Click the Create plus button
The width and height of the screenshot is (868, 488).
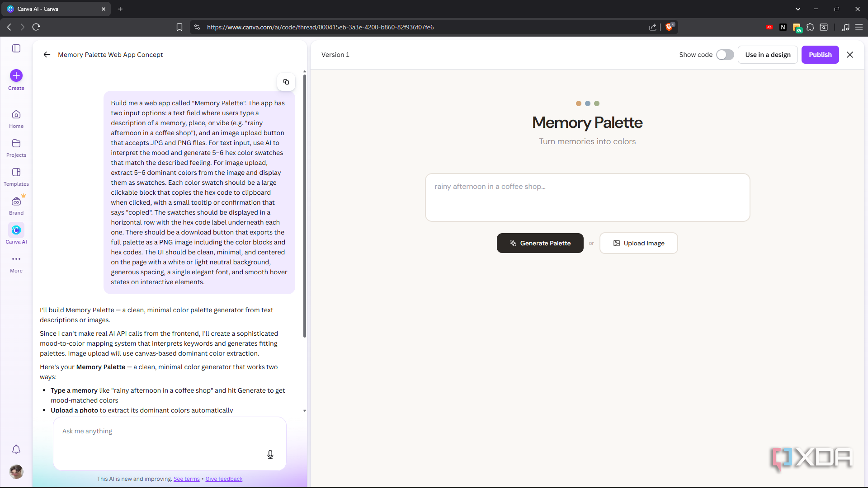point(16,75)
